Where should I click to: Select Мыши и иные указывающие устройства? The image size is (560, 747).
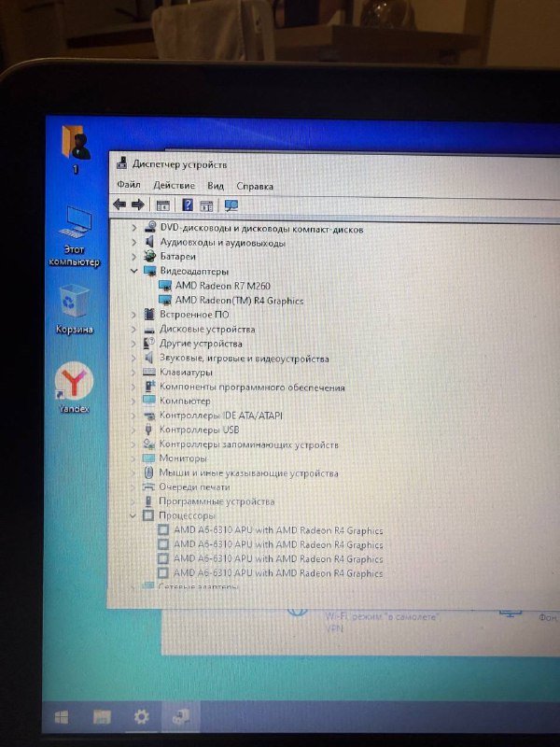(x=248, y=473)
